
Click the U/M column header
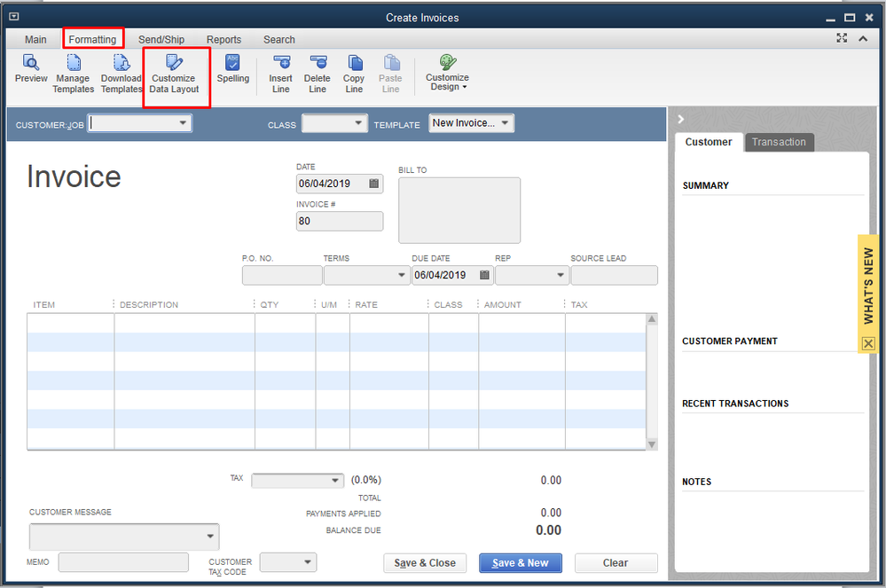pos(329,304)
